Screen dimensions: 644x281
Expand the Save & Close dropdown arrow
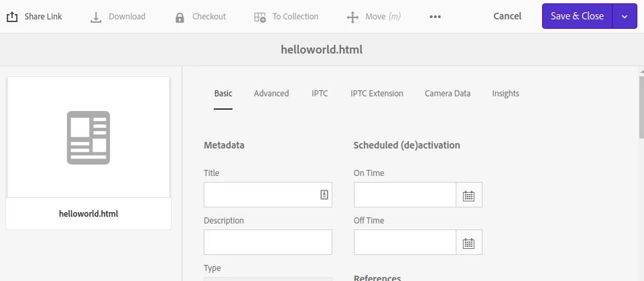pyautogui.click(x=625, y=16)
